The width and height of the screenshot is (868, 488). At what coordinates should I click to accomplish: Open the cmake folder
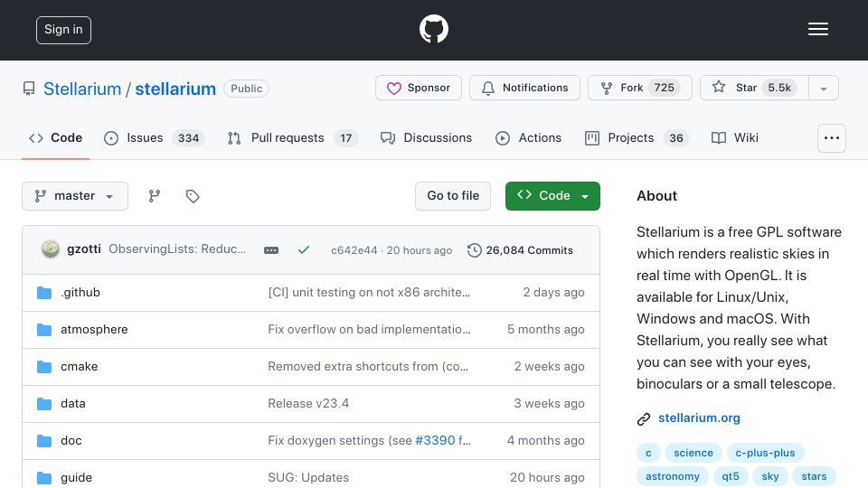tap(80, 366)
